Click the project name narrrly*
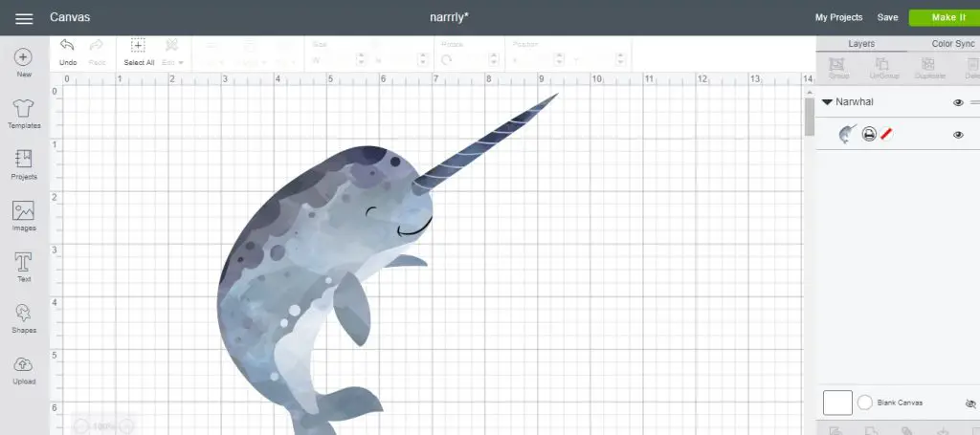Viewport: 980px width, 435px height. (x=449, y=17)
